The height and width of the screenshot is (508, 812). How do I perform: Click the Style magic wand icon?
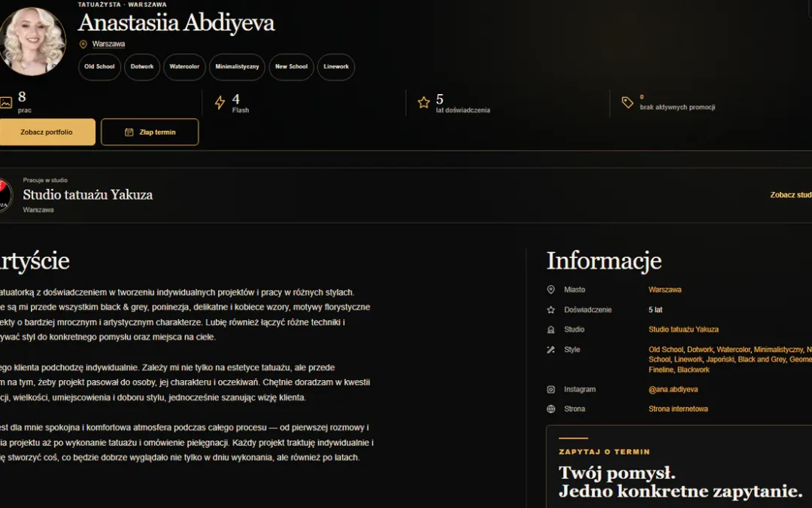[551, 350]
